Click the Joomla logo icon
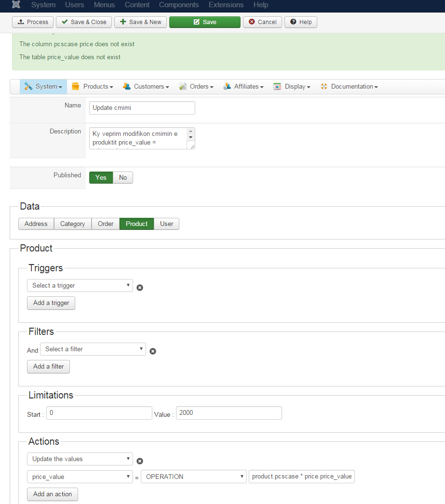Image resolution: width=445 pixels, height=504 pixels. (16, 5)
